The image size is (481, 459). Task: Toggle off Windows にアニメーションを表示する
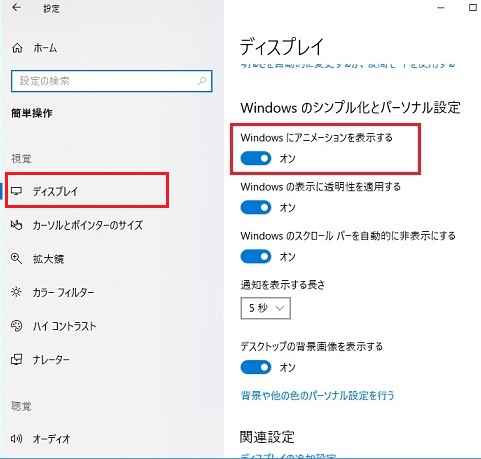click(256, 159)
